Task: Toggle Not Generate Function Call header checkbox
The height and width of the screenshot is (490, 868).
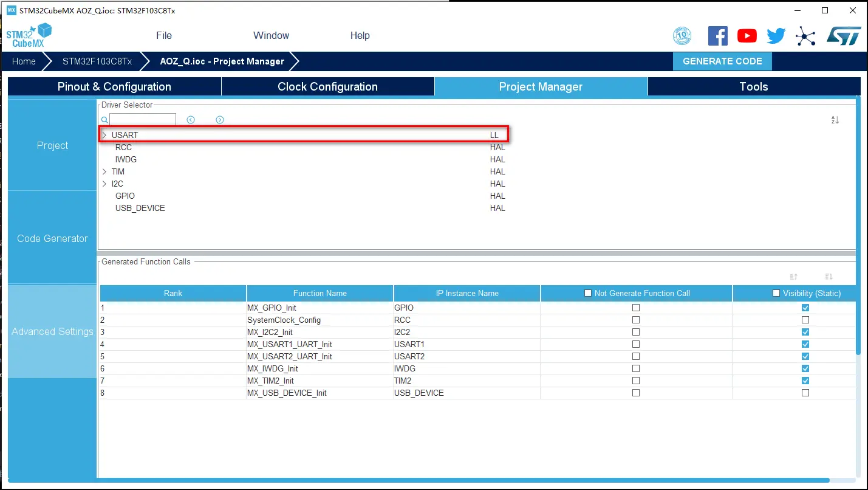Action: coord(587,293)
